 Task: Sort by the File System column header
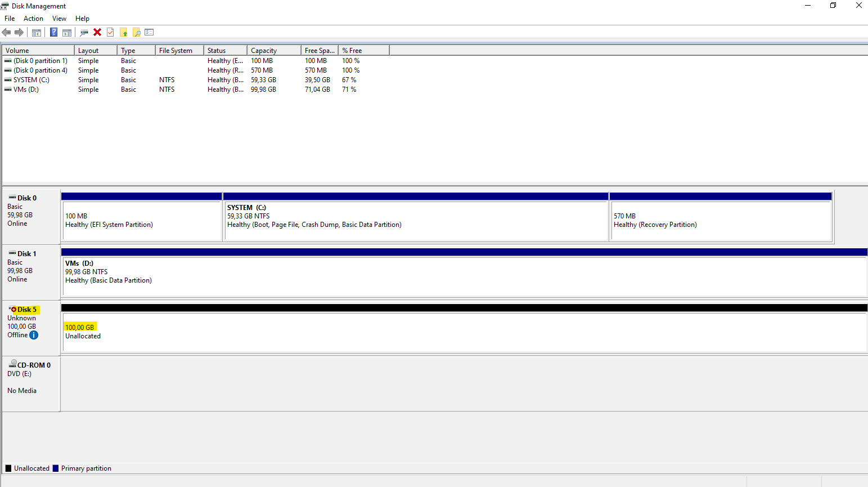pos(179,51)
